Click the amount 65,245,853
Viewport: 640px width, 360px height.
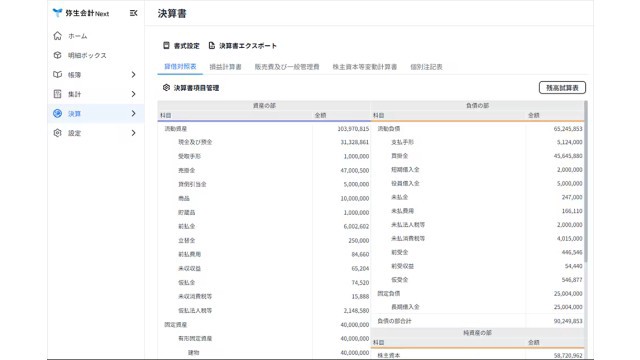(x=568, y=129)
